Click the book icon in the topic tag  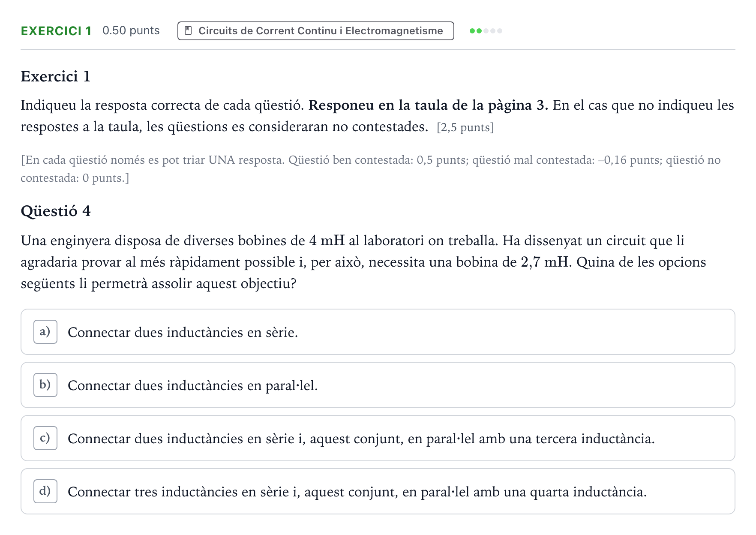tap(188, 31)
